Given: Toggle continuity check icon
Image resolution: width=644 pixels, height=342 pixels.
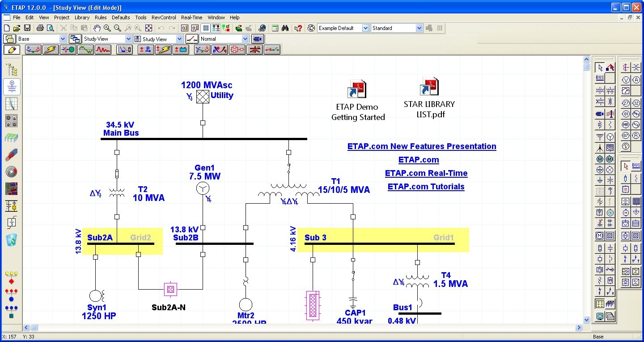Looking at the screenshot, I should point(216,28).
